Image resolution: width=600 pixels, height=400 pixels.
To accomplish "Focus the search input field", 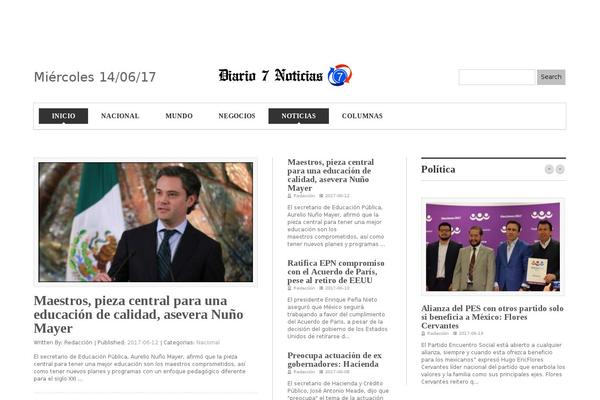I will pos(497,77).
